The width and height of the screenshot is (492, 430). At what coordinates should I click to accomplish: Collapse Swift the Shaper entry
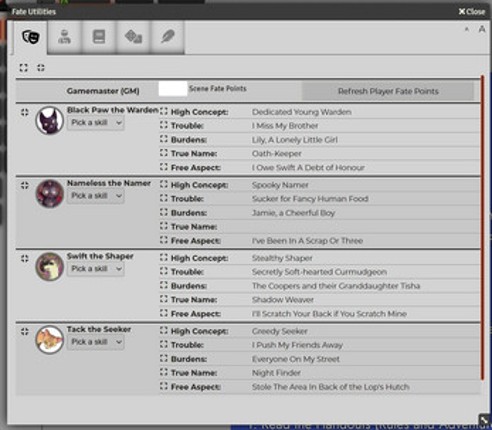click(25, 258)
